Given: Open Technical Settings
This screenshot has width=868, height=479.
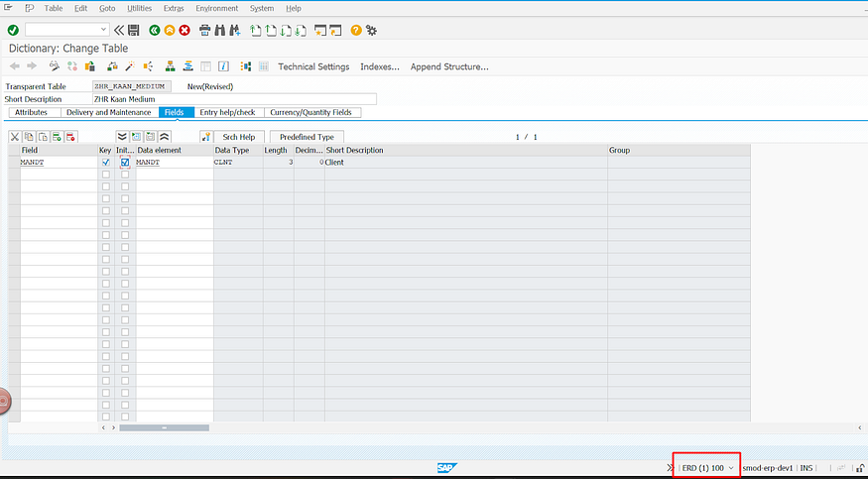Looking at the screenshot, I should coord(313,66).
